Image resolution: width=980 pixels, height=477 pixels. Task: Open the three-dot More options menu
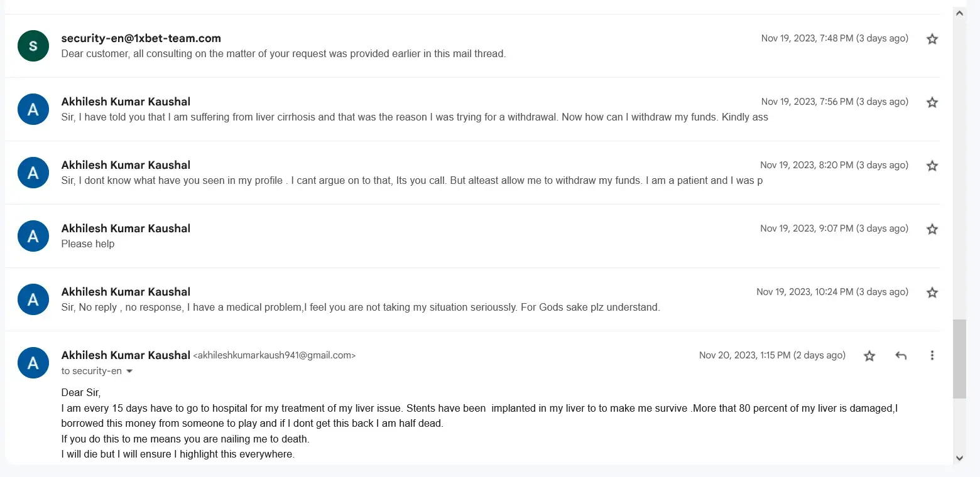click(x=932, y=356)
